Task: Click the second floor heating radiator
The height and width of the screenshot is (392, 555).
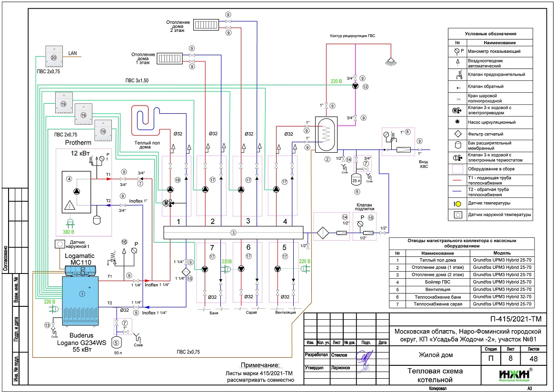Action: 206,25
